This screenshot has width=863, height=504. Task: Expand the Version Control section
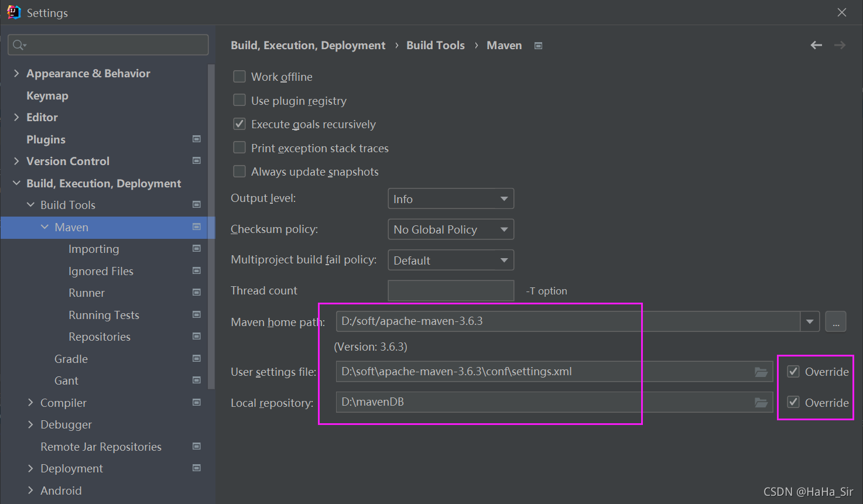coord(16,161)
